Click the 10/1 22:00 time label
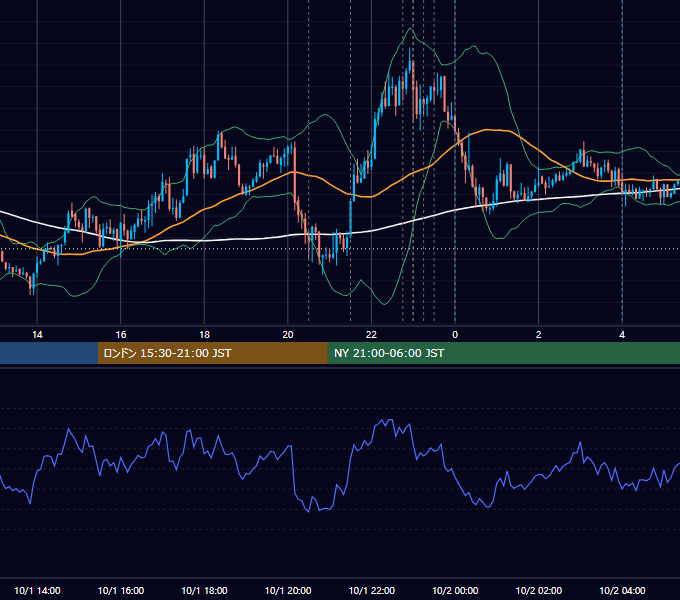680x600 pixels. tap(372, 590)
